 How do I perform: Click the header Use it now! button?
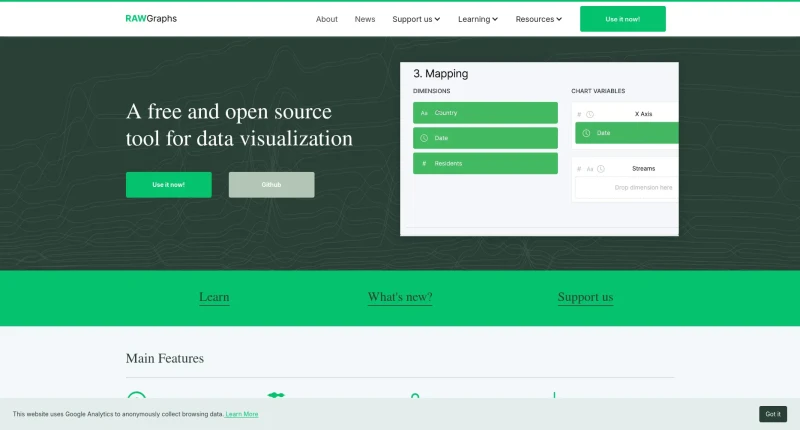622,19
